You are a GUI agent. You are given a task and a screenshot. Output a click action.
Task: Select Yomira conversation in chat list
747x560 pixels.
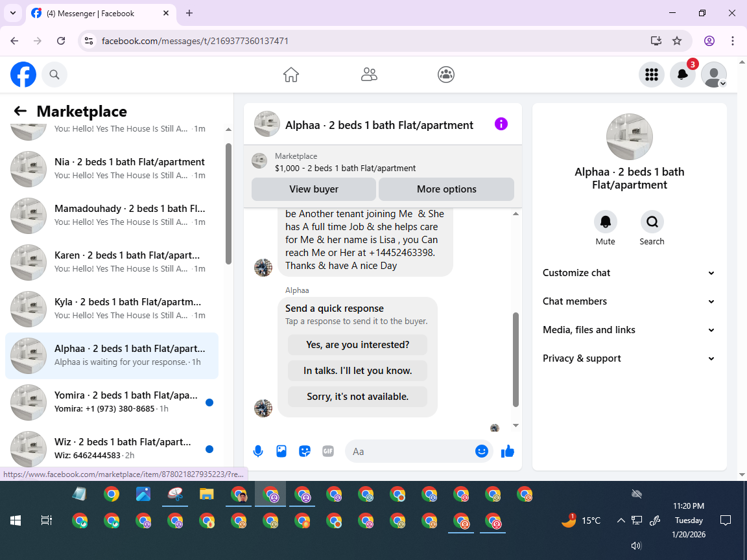pos(112,402)
